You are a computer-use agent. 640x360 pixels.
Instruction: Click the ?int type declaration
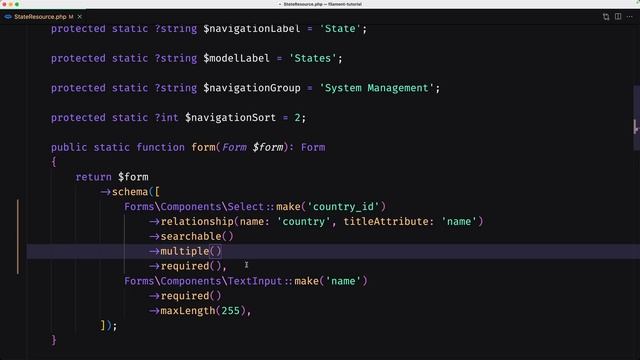[x=167, y=118]
